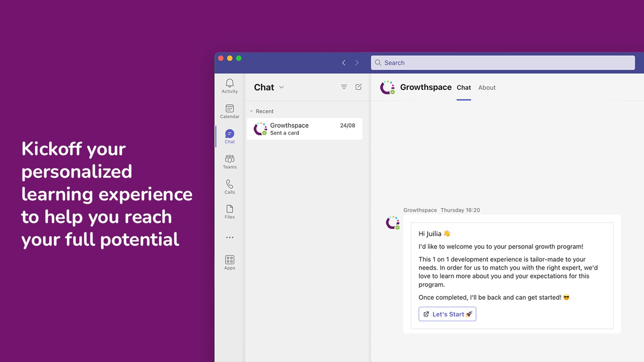The image size is (644, 362).
Task: Show more apps ellipsis in sidebar
Action: [x=230, y=238]
